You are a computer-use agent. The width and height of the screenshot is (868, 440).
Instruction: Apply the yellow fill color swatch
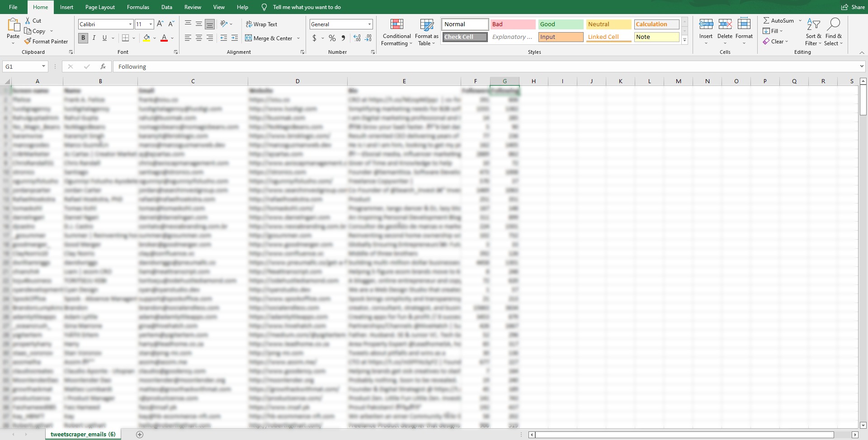146,38
